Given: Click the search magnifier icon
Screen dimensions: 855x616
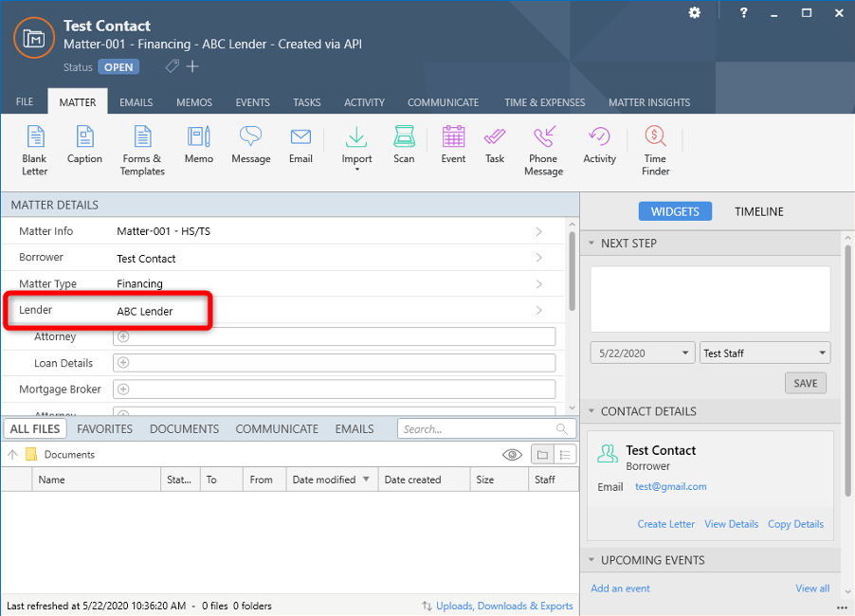Looking at the screenshot, I should pyautogui.click(x=562, y=429).
